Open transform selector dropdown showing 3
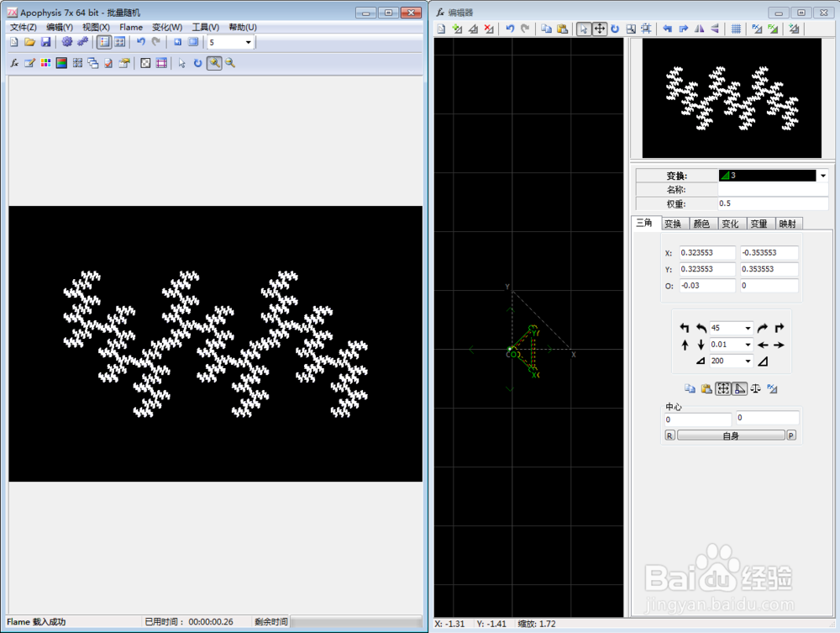 coord(823,176)
